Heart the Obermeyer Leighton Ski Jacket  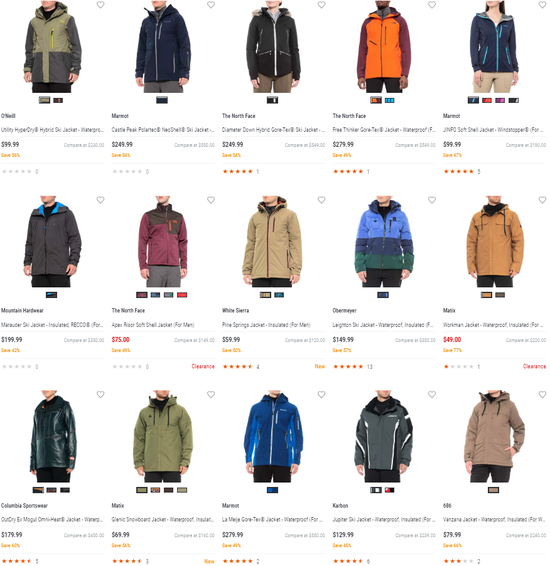coord(432,200)
